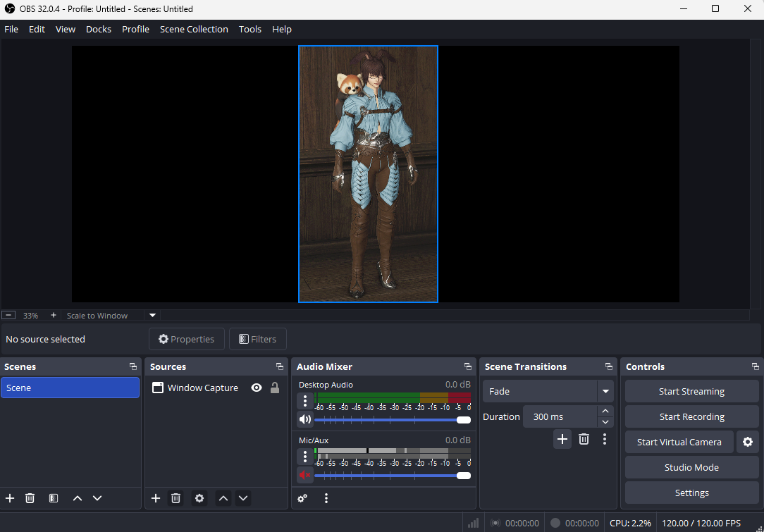Unmute the Mic/Aux audio
The height and width of the screenshot is (532, 764).
305,475
